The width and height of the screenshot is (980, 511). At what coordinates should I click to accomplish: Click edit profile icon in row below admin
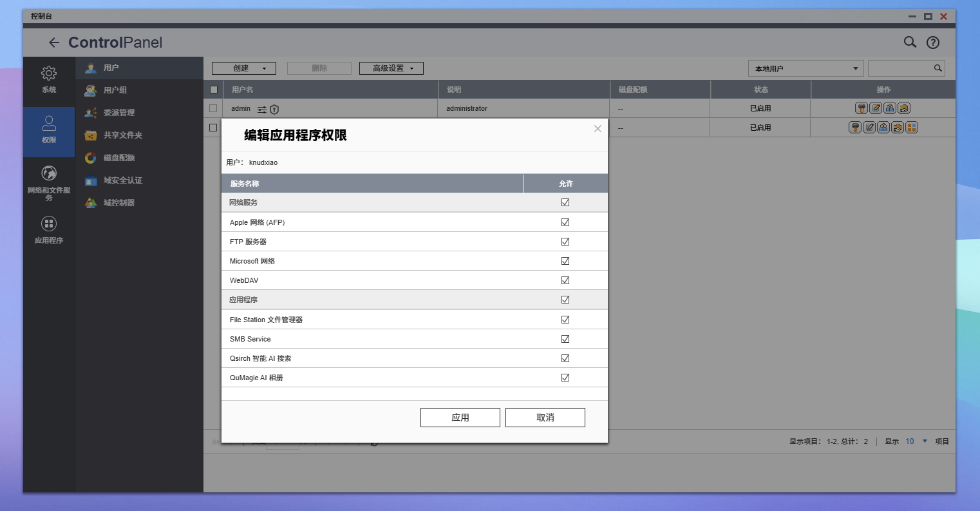coord(869,128)
